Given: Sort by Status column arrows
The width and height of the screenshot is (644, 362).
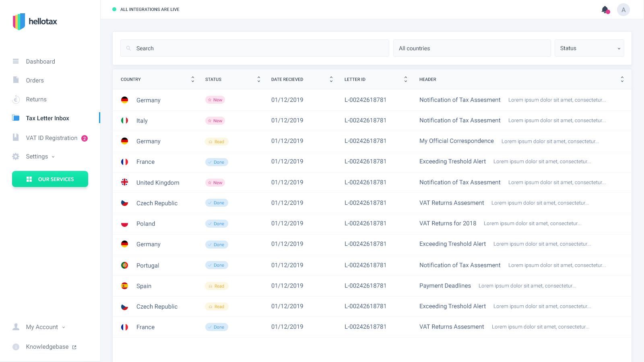Looking at the screenshot, I should 259,79.
